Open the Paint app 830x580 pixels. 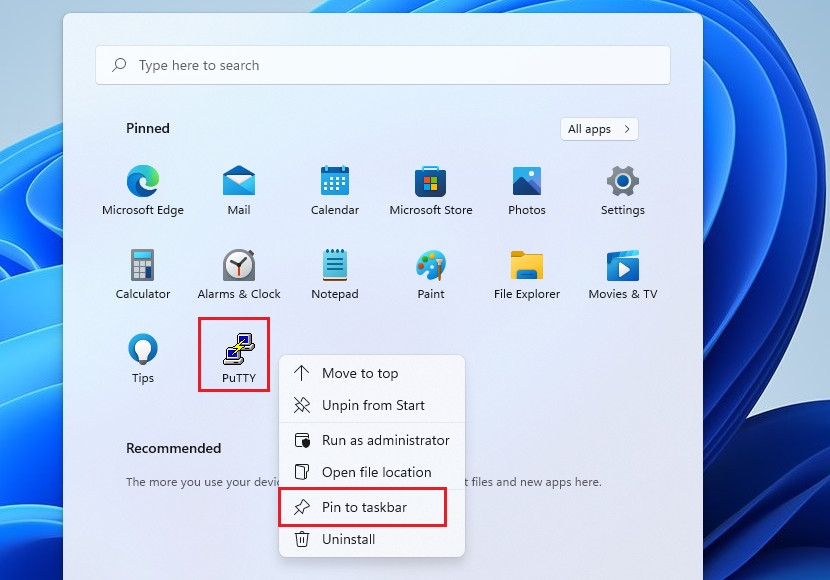click(x=430, y=274)
